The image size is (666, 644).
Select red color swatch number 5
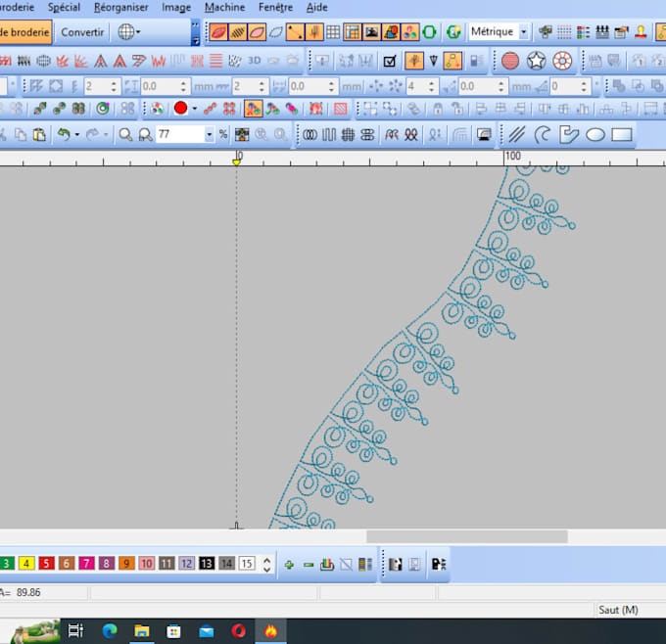coord(46,564)
